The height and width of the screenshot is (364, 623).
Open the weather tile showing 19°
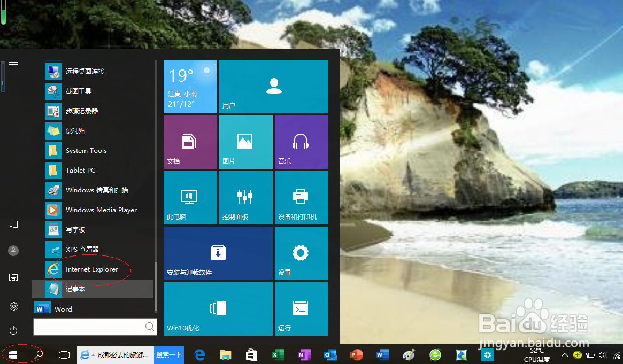[190, 87]
